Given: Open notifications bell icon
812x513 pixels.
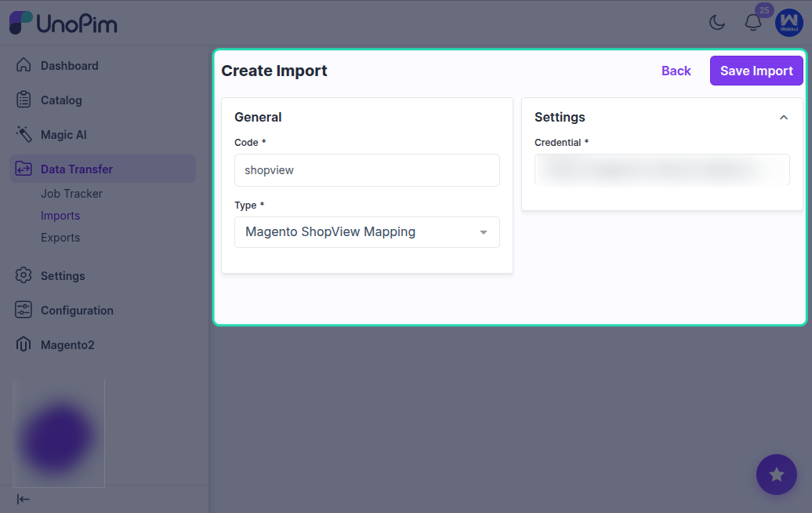Looking at the screenshot, I should (753, 23).
